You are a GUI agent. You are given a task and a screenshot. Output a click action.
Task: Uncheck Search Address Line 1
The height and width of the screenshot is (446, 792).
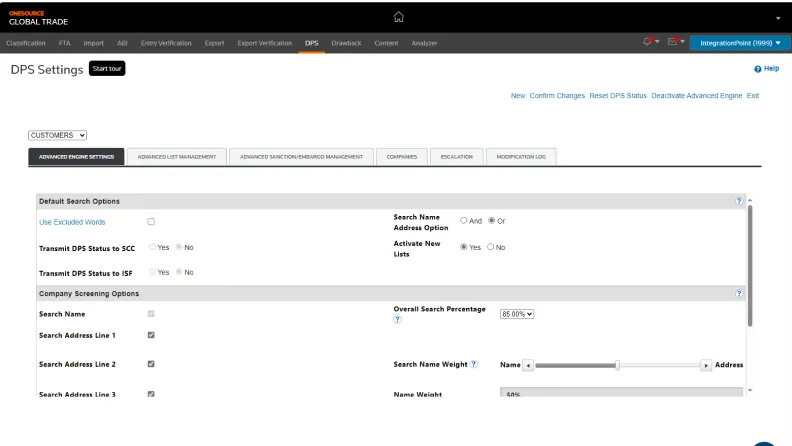click(151, 335)
